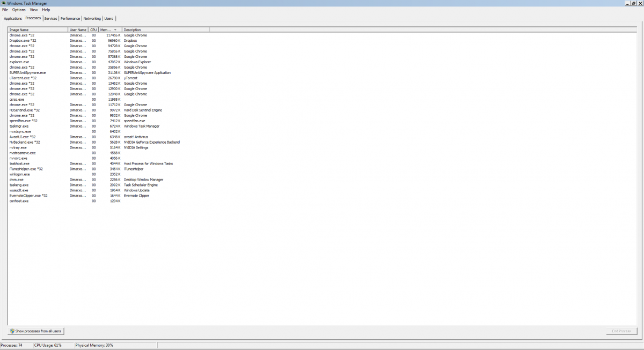Select chrome.exe row with 75816 K memory
Viewport: 644px width, 350px height.
tap(108, 51)
